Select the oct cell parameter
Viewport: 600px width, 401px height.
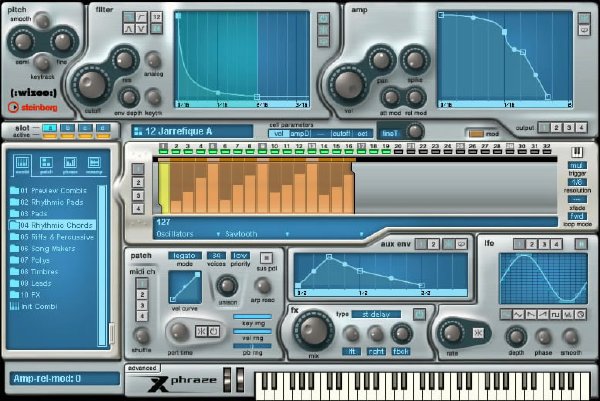pos(362,134)
